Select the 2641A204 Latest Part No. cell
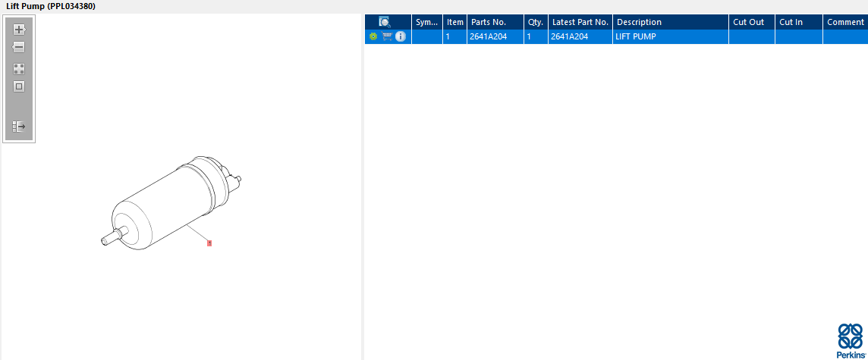This screenshot has width=868, height=360. tap(580, 37)
